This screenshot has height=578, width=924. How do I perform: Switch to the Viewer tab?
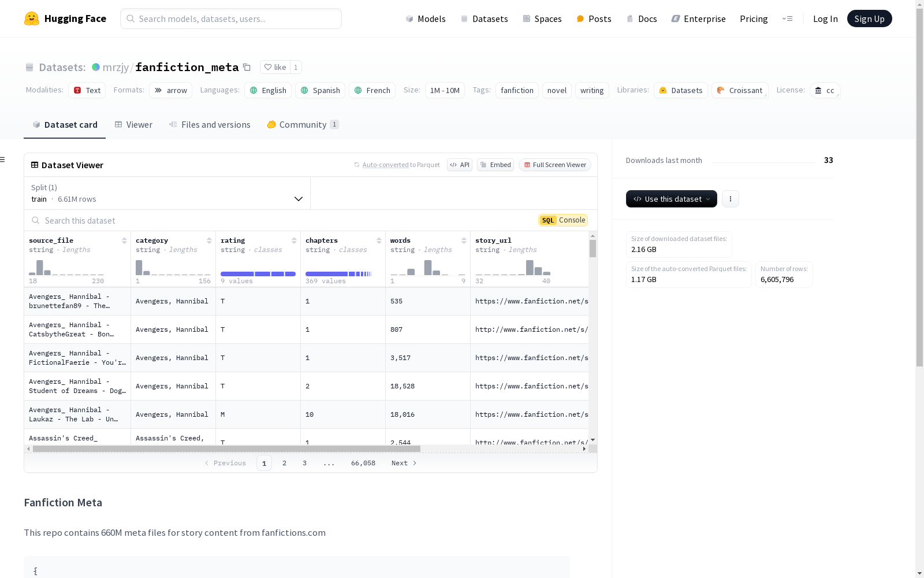click(133, 125)
